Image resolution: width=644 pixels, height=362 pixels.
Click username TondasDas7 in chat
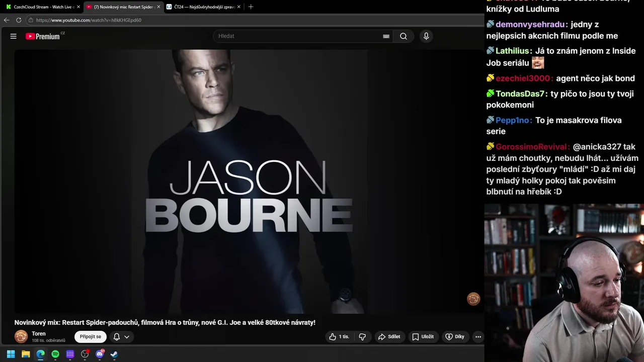point(522,94)
